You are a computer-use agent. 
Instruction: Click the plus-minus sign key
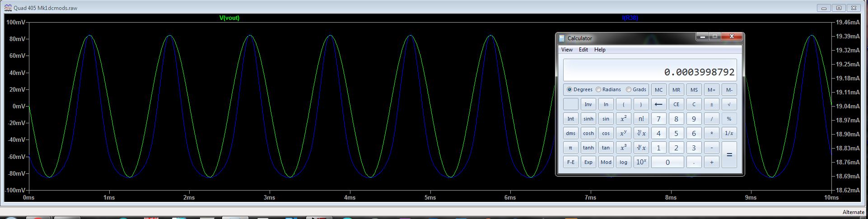[x=711, y=104]
